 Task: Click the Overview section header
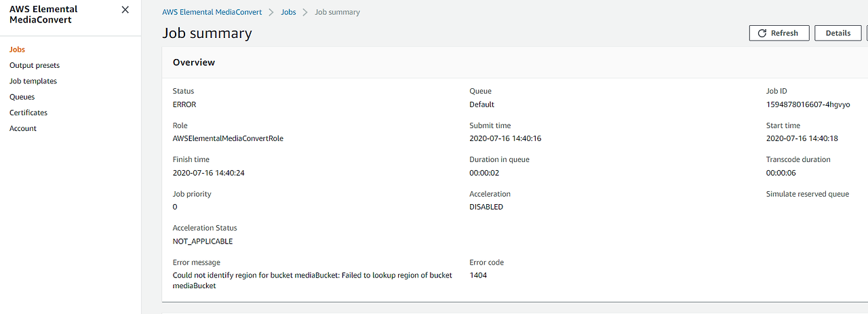click(x=194, y=62)
